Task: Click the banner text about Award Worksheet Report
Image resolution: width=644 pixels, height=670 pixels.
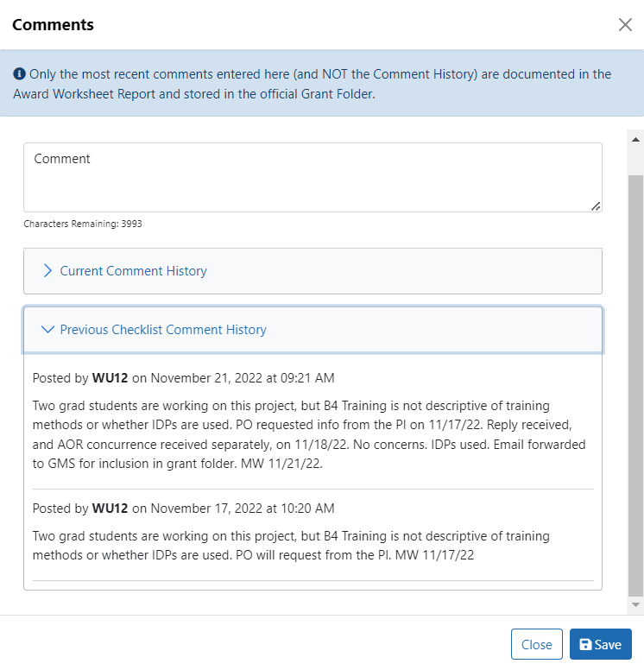Action: pyautogui.click(x=312, y=84)
